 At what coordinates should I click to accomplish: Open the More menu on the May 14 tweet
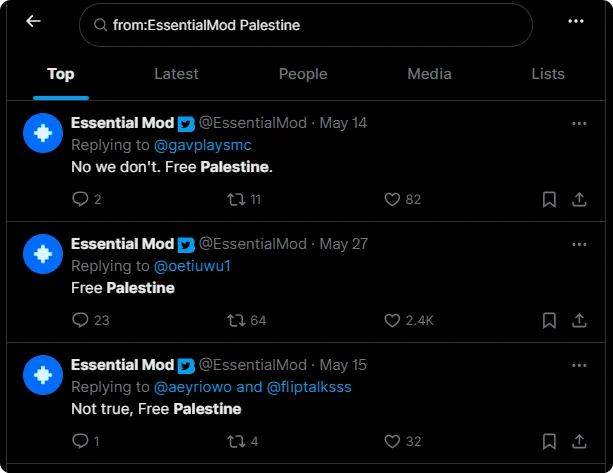pyautogui.click(x=579, y=124)
